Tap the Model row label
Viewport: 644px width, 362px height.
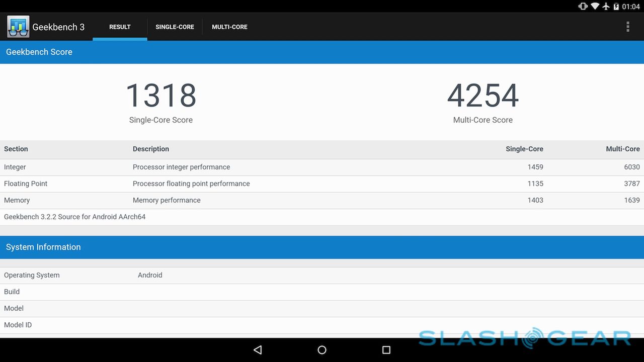[14, 308]
